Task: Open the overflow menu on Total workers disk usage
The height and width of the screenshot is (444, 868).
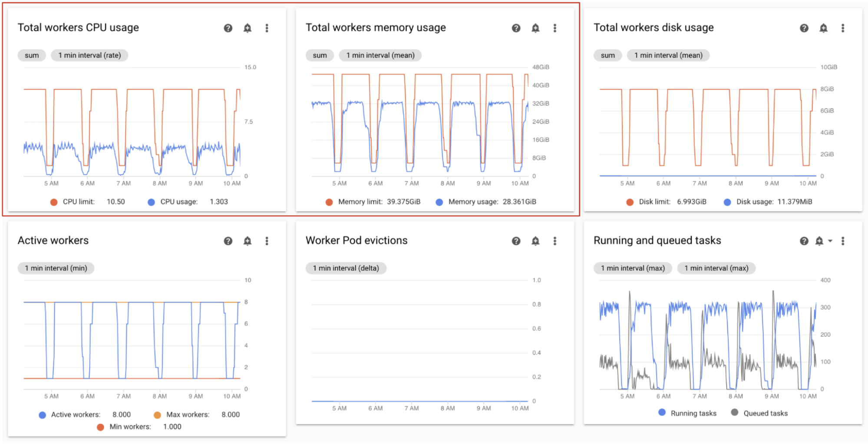Action: [843, 28]
